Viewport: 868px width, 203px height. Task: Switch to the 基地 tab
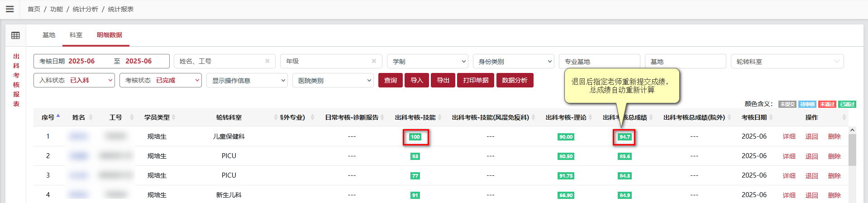click(49, 35)
